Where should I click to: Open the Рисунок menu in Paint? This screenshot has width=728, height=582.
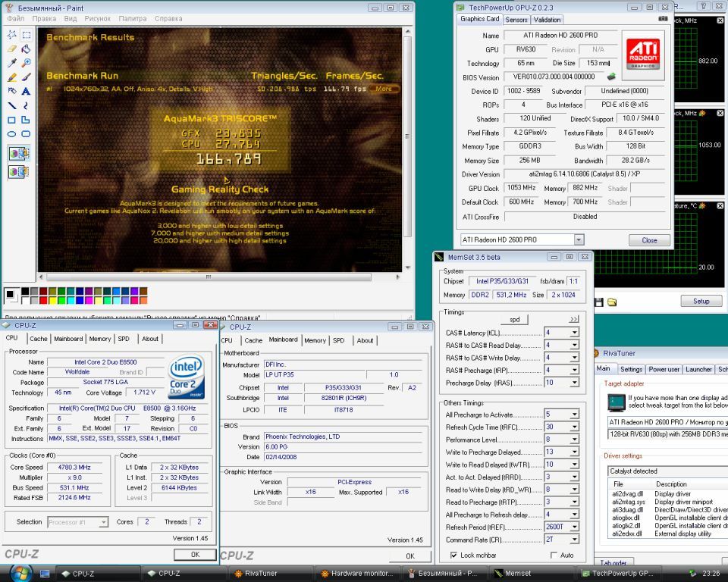tap(98, 18)
